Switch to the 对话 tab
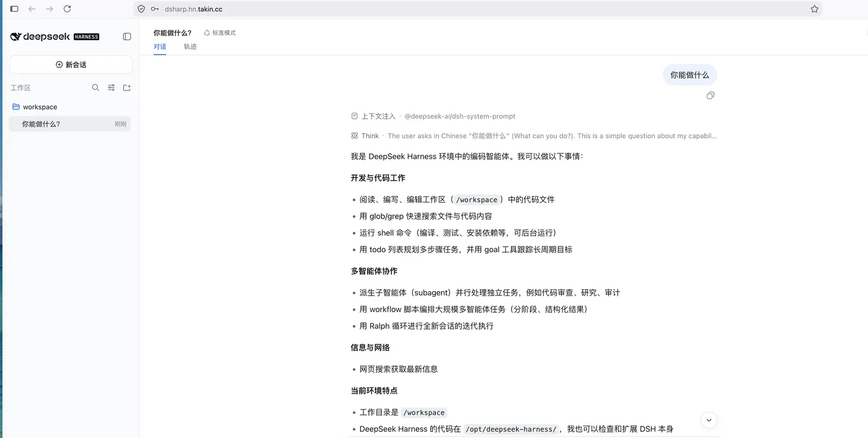 (x=160, y=46)
